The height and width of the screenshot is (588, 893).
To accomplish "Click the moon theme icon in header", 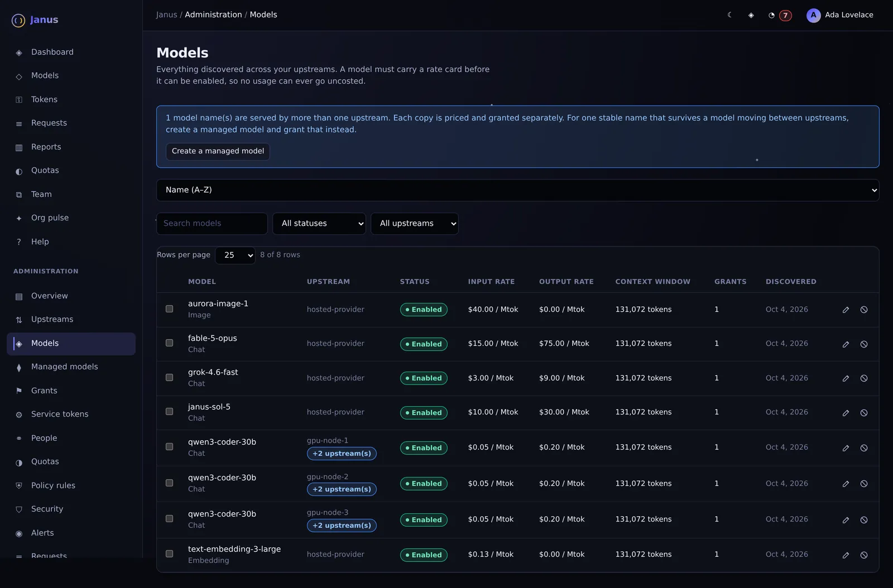I will (x=729, y=15).
